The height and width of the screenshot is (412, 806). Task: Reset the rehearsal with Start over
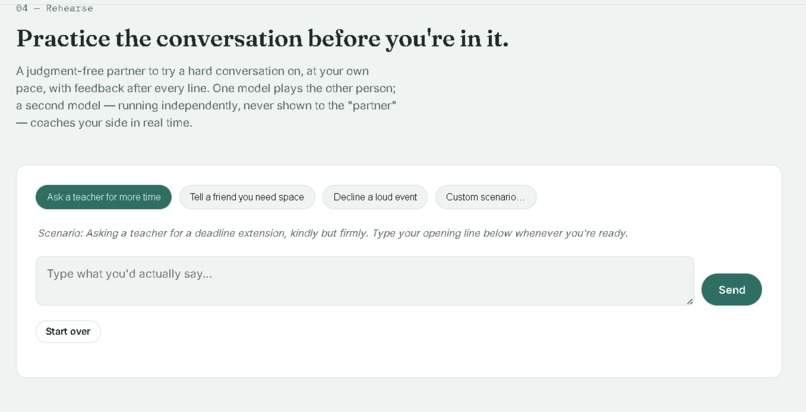click(x=68, y=332)
